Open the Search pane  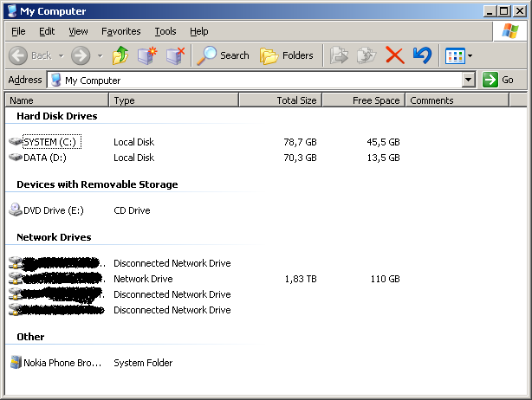[223, 55]
